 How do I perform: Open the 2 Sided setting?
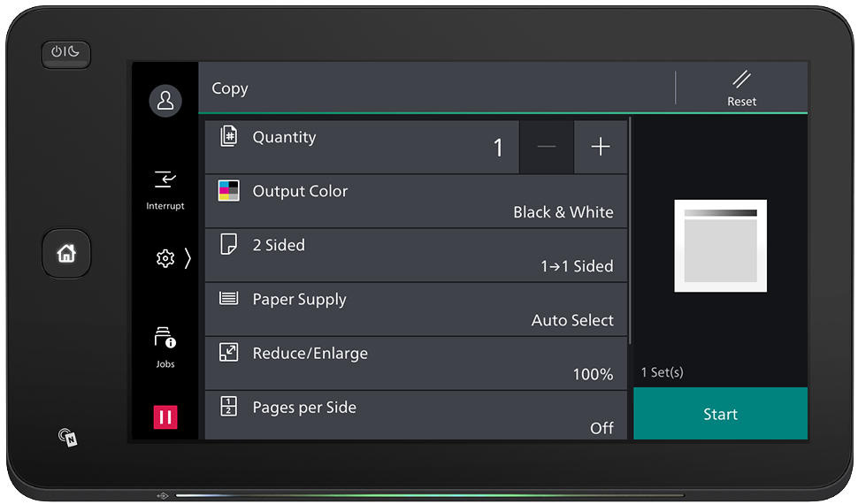416,255
